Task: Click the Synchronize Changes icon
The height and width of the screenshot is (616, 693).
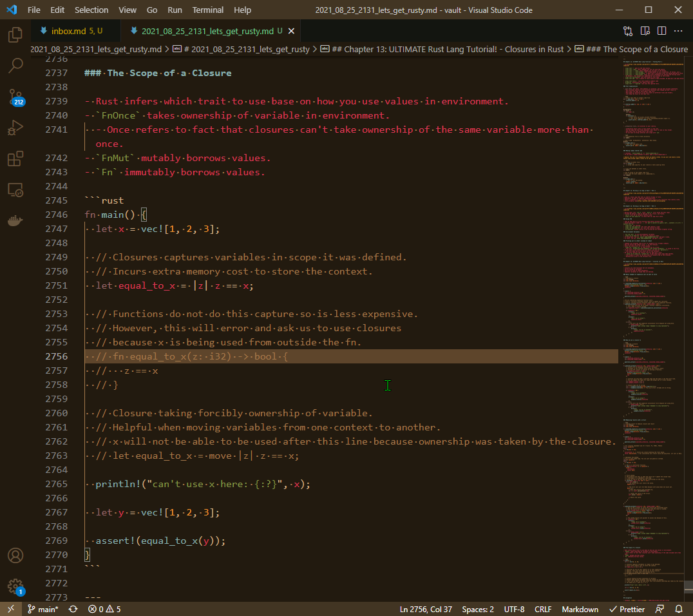Action: [73, 609]
